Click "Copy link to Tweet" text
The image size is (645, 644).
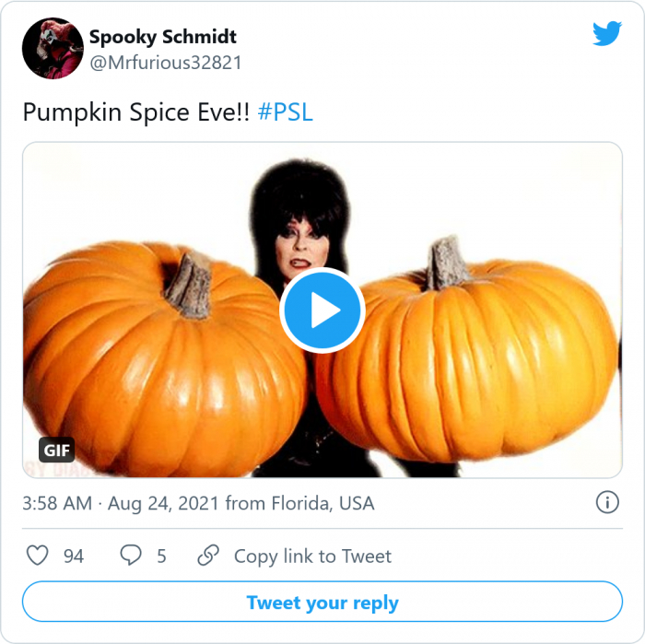tap(312, 556)
